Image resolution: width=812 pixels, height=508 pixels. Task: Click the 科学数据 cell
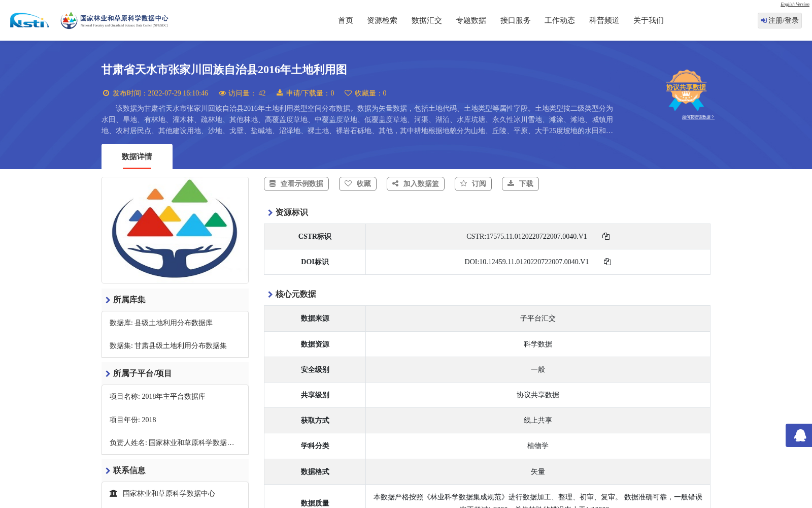(x=538, y=344)
